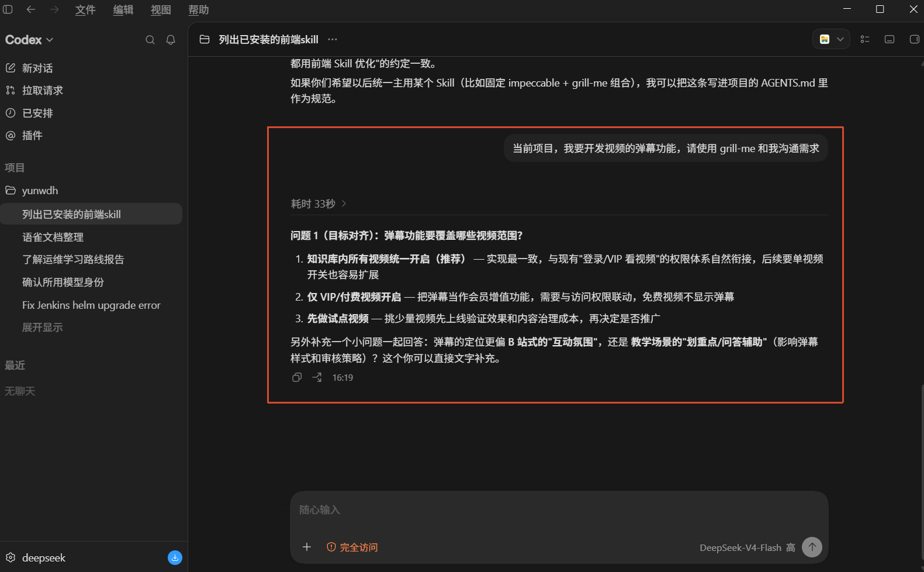Click the 项目 section header
The width and height of the screenshot is (924, 572).
(x=15, y=168)
